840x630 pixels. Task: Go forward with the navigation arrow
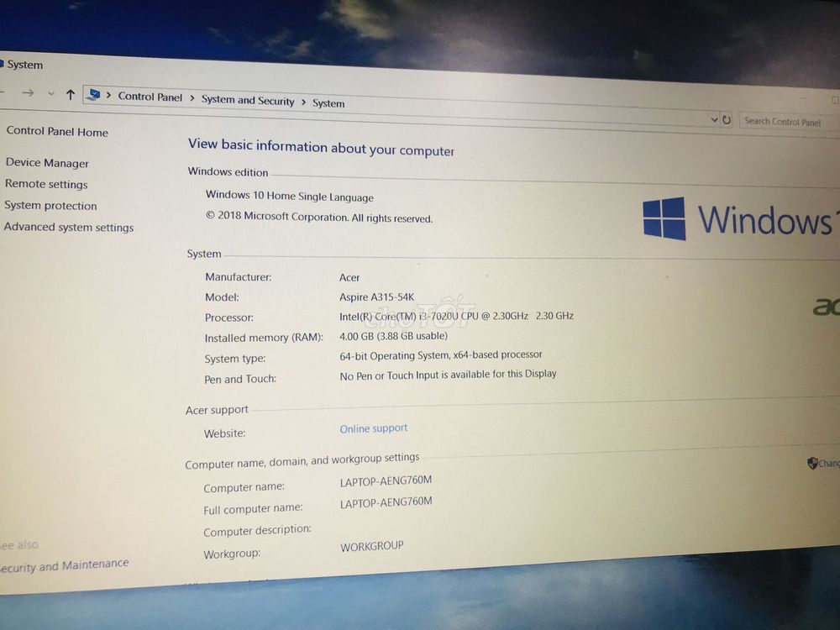click(28, 93)
